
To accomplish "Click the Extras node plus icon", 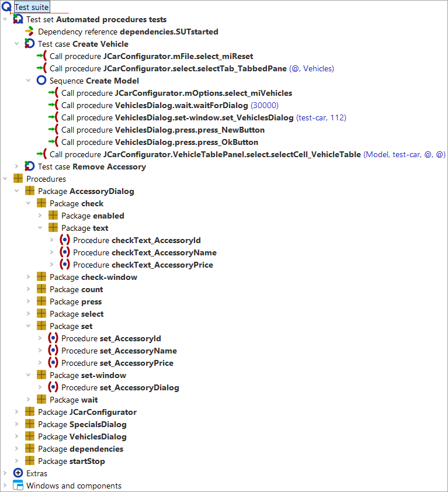I will coord(18,473).
